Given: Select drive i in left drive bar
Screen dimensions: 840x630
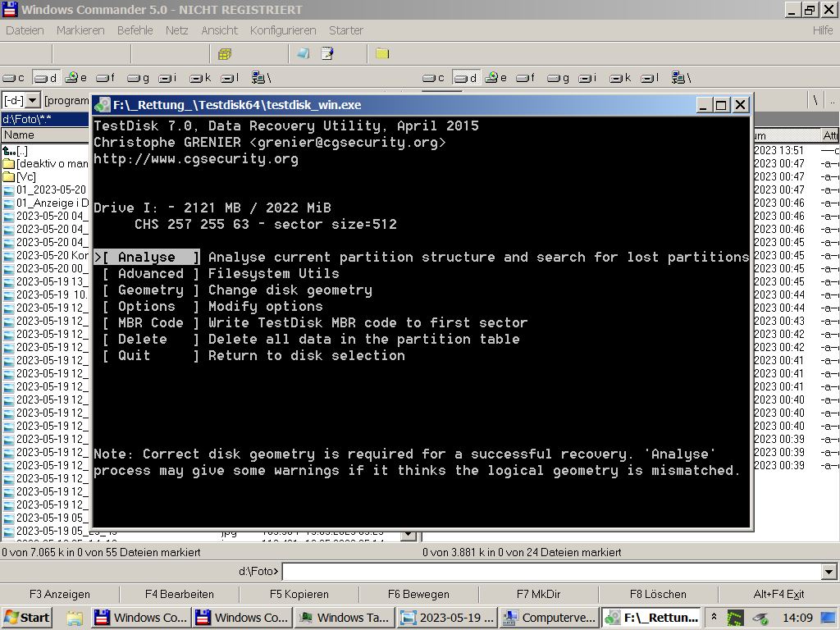Looking at the screenshot, I should 167,78.
